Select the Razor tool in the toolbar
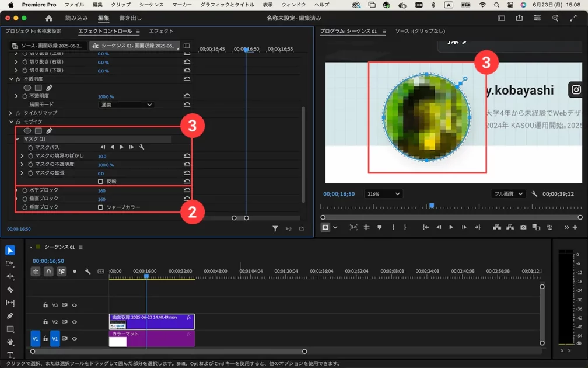 click(10, 290)
